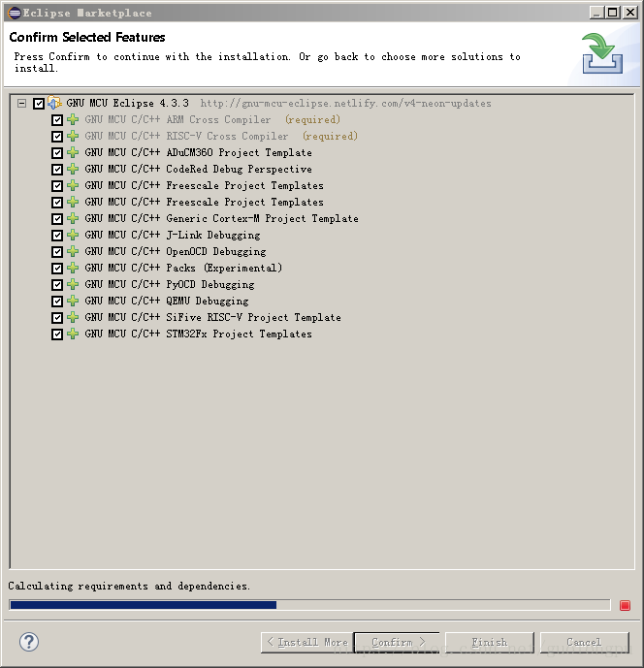Image resolution: width=644 pixels, height=668 pixels.
Task: Minimize the Eclipse Marketplace window
Action: point(596,13)
